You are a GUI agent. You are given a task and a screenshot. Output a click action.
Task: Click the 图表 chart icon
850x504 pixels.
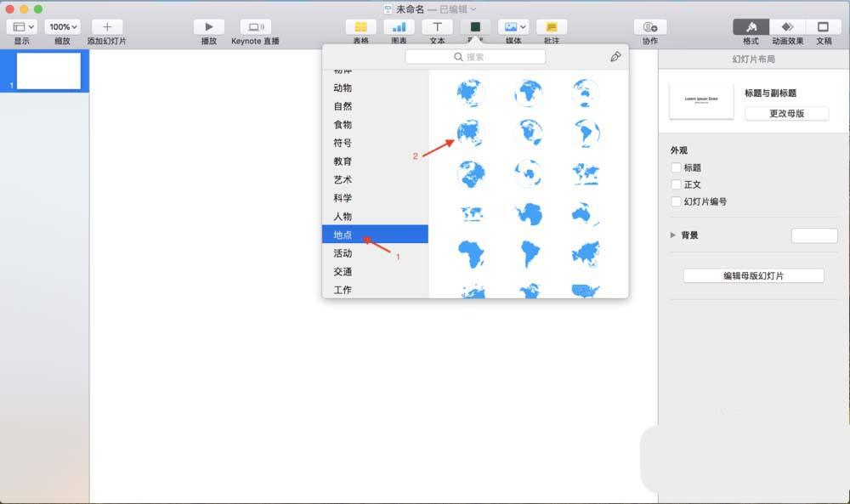(x=399, y=28)
